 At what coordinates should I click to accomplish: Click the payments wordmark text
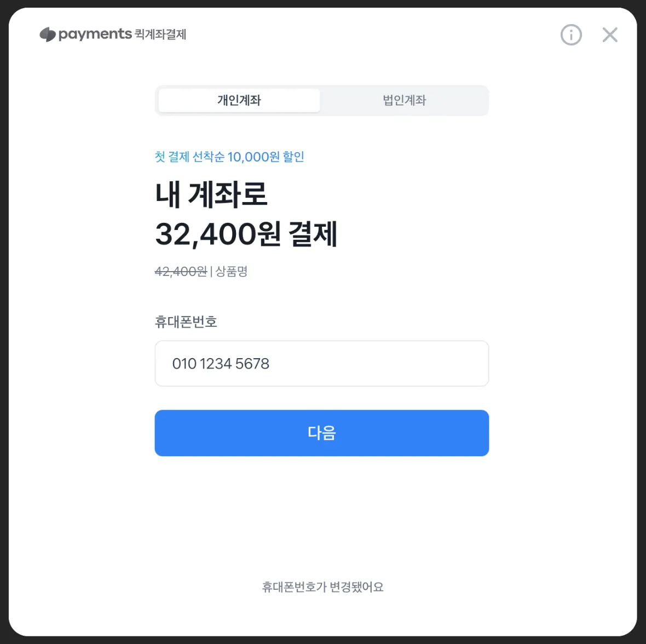[x=95, y=34]
